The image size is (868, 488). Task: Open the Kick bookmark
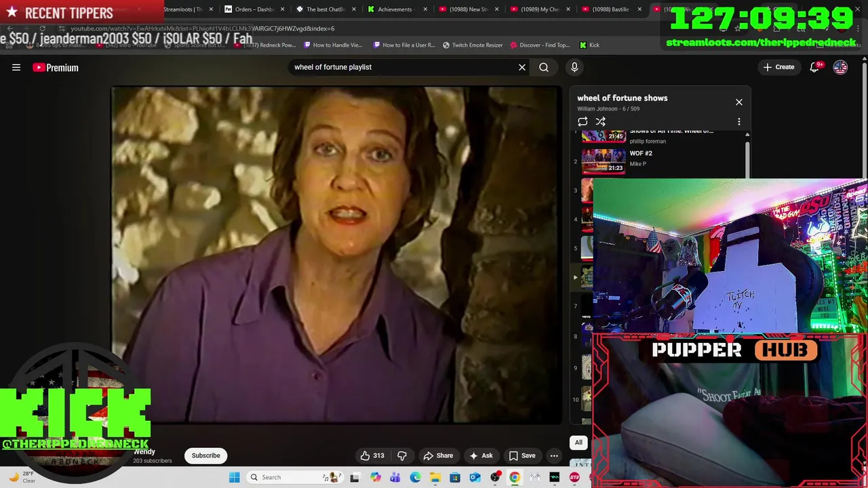[589, 45]
